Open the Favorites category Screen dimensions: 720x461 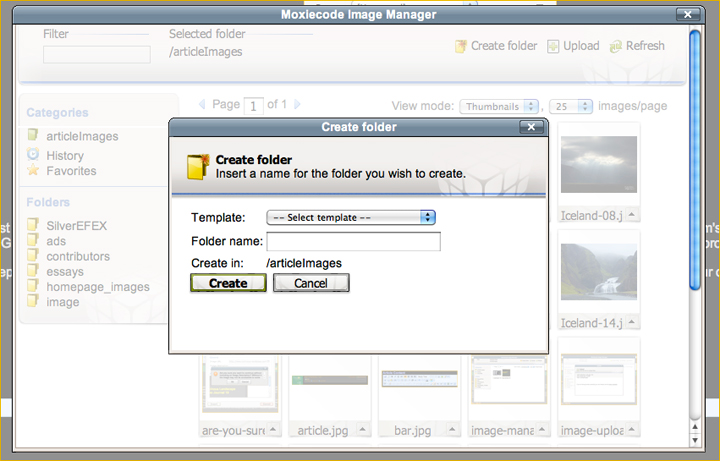click(71, 171)
